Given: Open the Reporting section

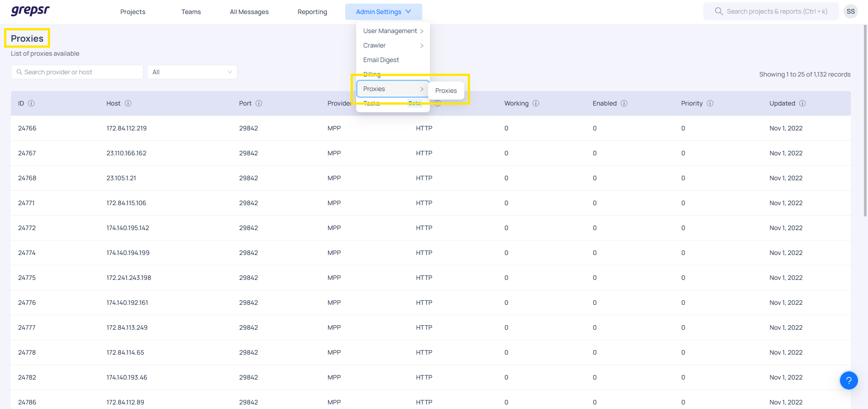Looking at the screenshot, I should click(x=312, y=12).
